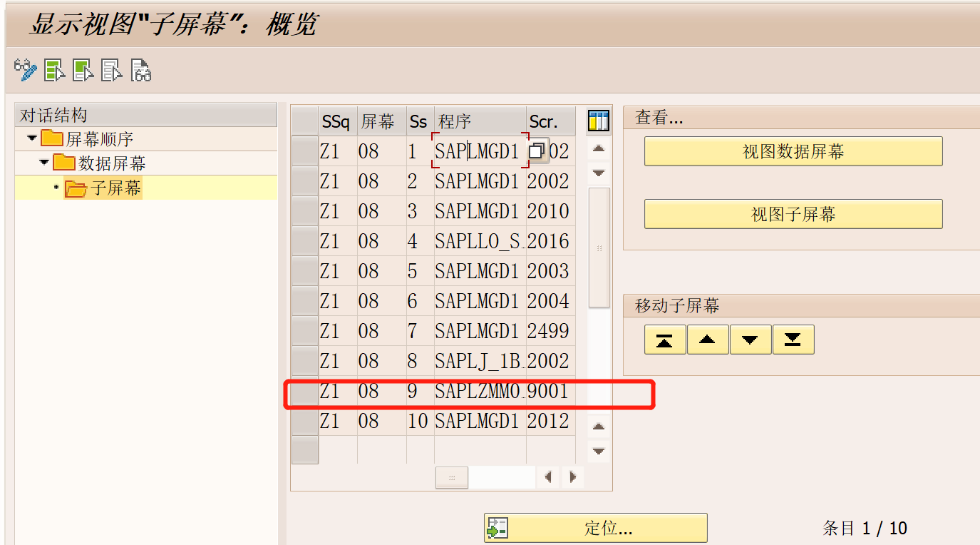Click the table's upper scroll down arrow
This screenshot has height=545, width=980.
599,173
